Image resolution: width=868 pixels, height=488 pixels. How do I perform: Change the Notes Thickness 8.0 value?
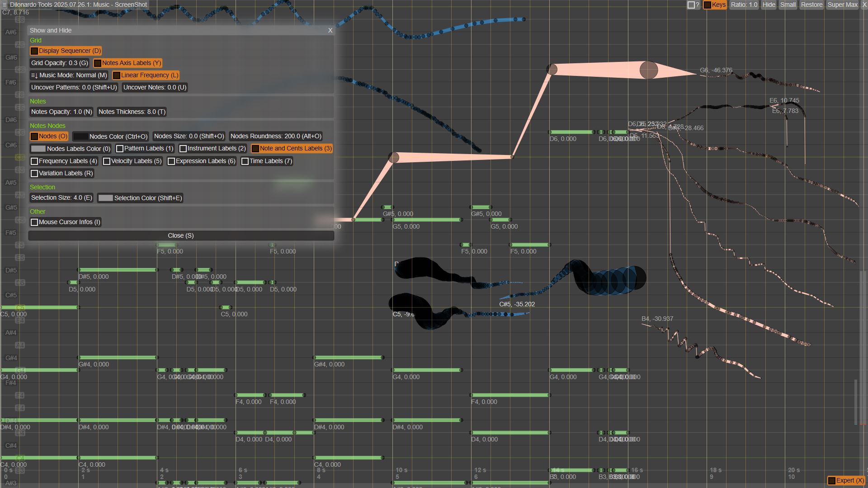tap(132, 112)
